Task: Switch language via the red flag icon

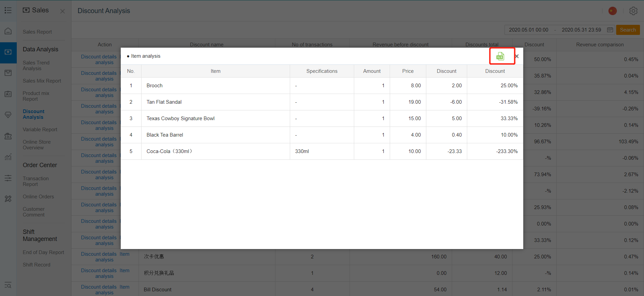Action: click(x=612, y=11)
